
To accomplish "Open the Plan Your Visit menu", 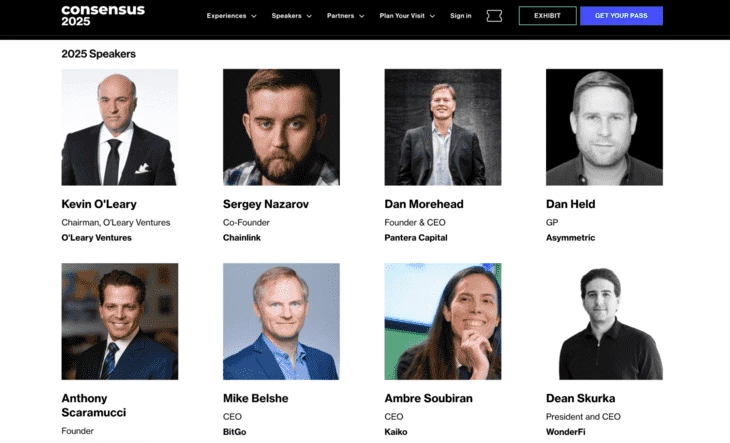I will click(407, 16).
